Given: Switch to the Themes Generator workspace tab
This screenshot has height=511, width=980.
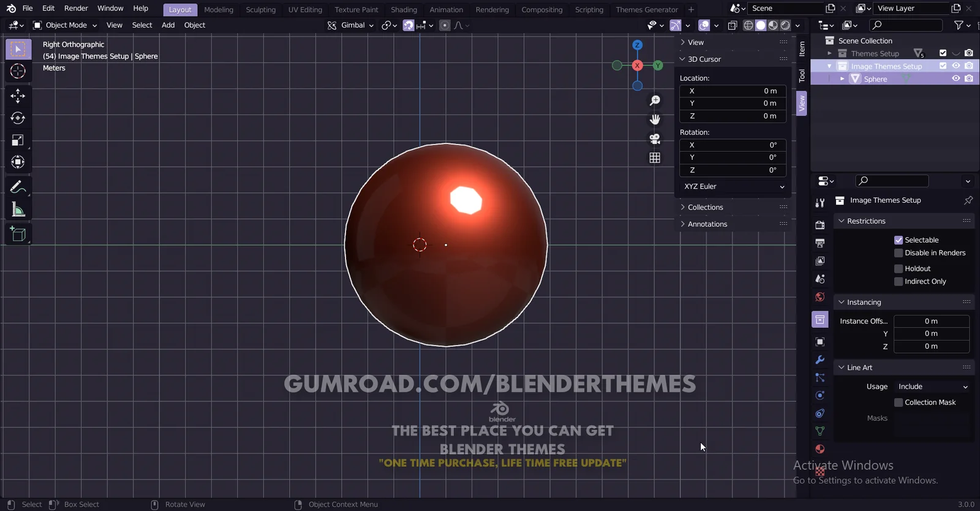Looking at the screenshot, I should [x=647, y=10].
